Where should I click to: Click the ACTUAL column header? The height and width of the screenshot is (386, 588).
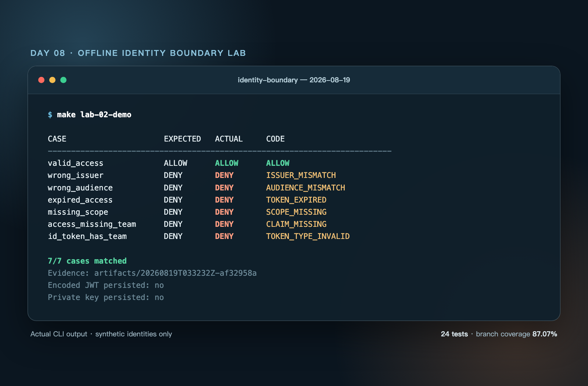(229, 139)
